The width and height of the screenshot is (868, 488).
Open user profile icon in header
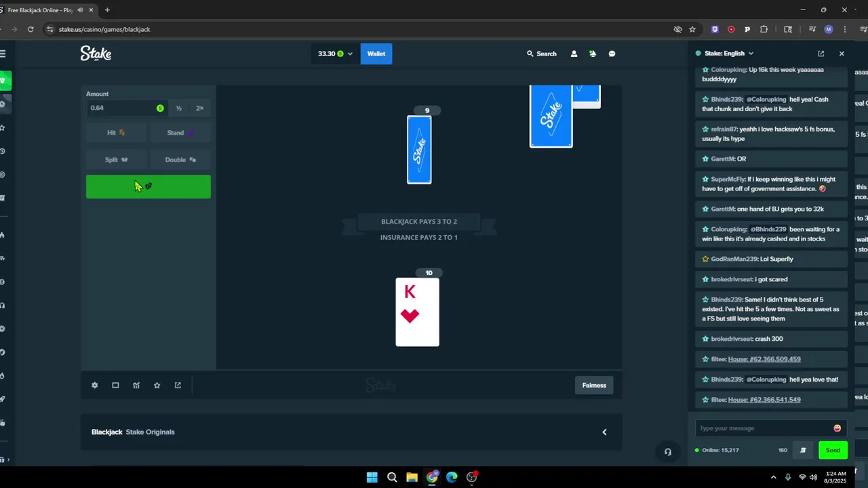(574, 54)
